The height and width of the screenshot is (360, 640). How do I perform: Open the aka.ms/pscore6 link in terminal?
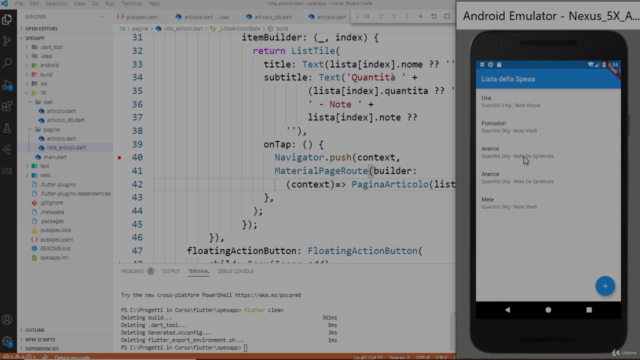click(268, 295)
